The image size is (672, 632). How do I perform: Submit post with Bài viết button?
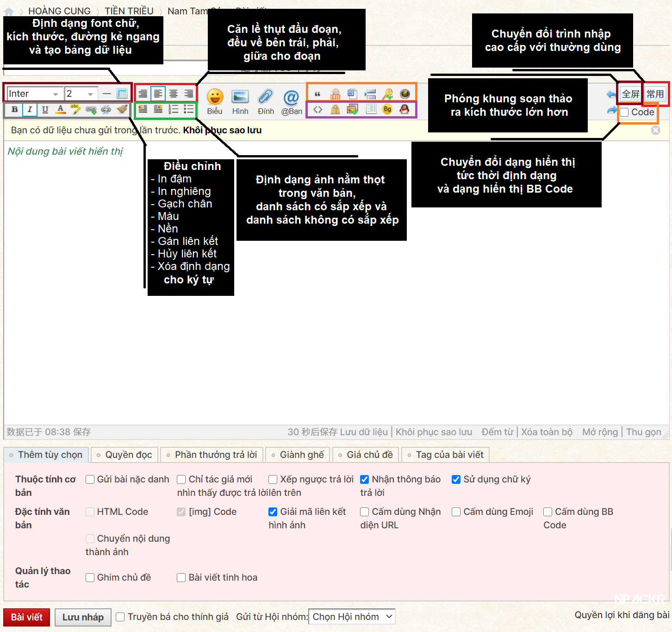tap(27, 617)
